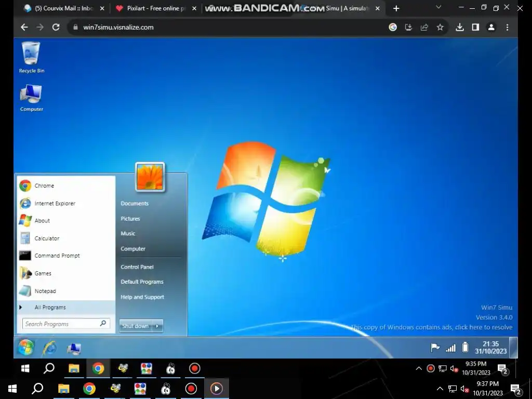Go back in the browser
Image resolution: width=532 pixels, height=399 pixels.
[24, 27]
